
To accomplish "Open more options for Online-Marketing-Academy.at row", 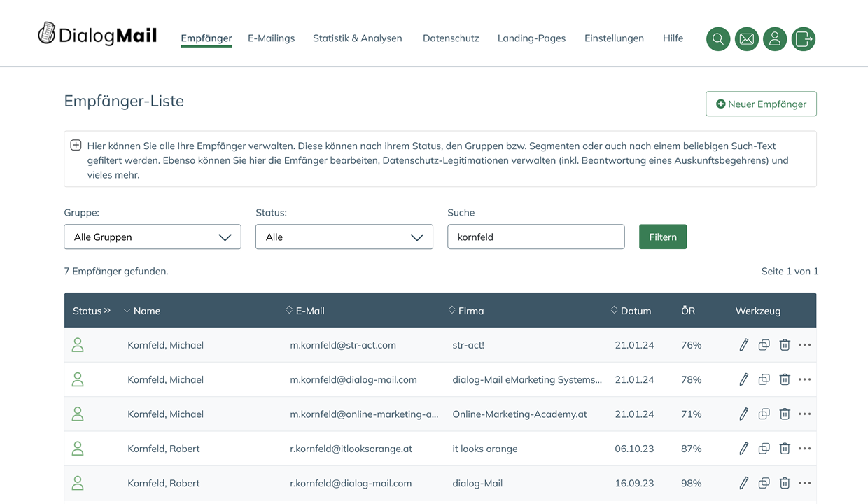I will pos(805,414).
